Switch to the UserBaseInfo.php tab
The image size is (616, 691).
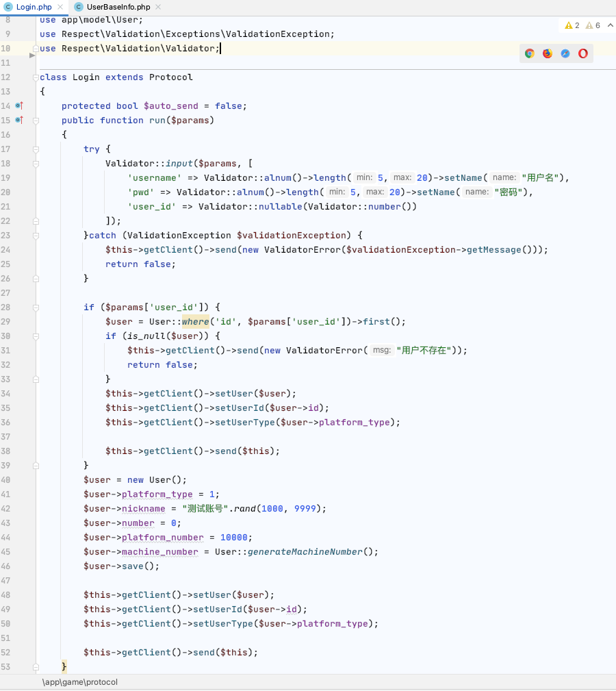tap(118, 7)
